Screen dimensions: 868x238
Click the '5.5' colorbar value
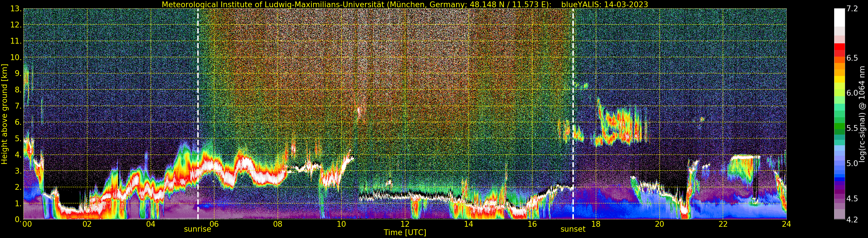point(852,128)
